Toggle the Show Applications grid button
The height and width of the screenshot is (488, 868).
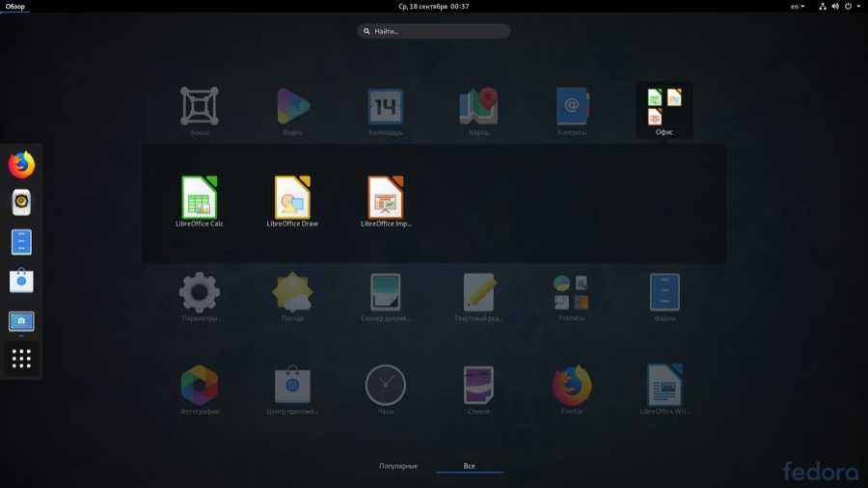click(21, 360)
